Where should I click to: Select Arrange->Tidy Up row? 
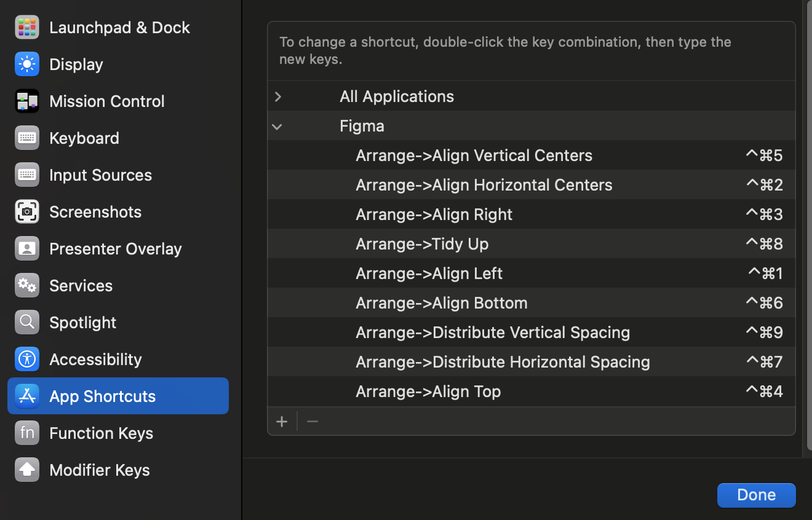(531, 244)
